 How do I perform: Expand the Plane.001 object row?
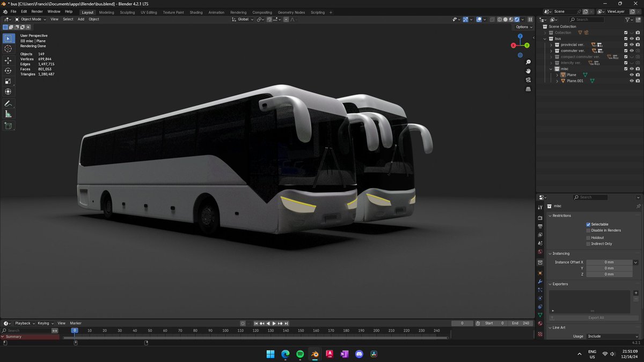[x=557, y=80]
